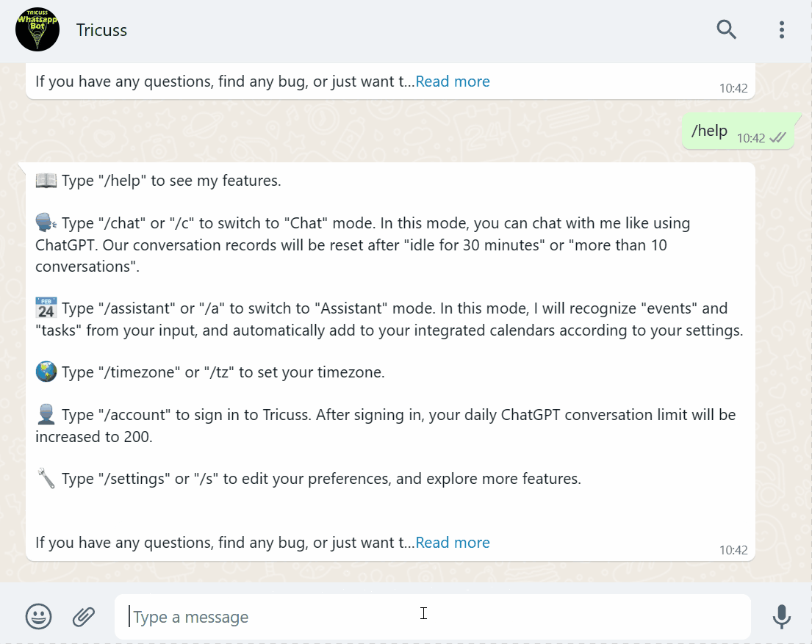Viewport: 812px width, 644px height.
Task: Open the emoji picker
Action: (38, 617)
